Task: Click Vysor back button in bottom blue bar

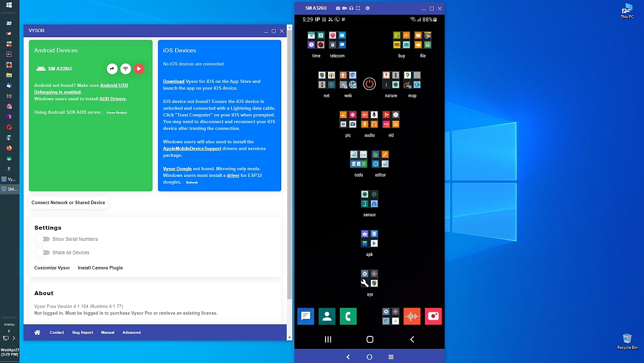Action: [348, 357]
